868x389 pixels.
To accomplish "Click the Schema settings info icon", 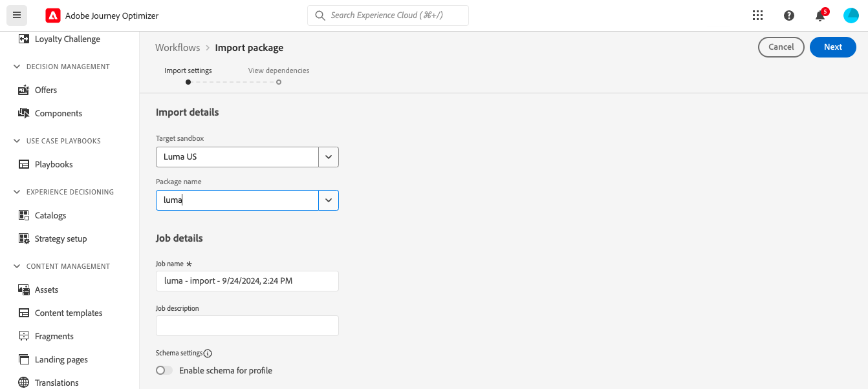I will [208, 353].
